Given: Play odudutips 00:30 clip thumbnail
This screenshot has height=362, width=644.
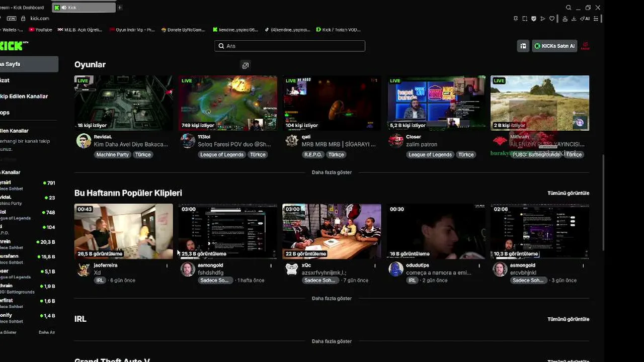Looking at the screenshot, I should [x=436, y=231].
